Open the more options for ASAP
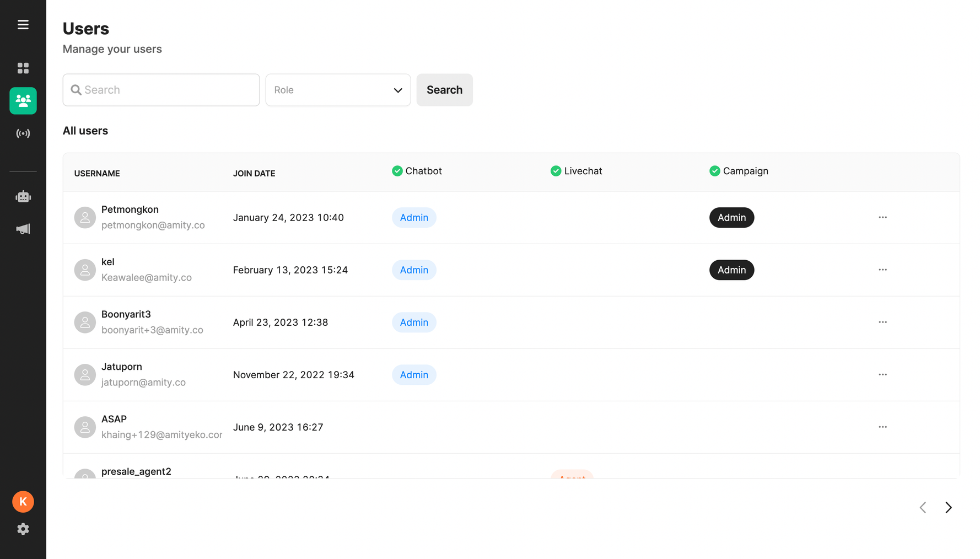 [x=882, y=427]
